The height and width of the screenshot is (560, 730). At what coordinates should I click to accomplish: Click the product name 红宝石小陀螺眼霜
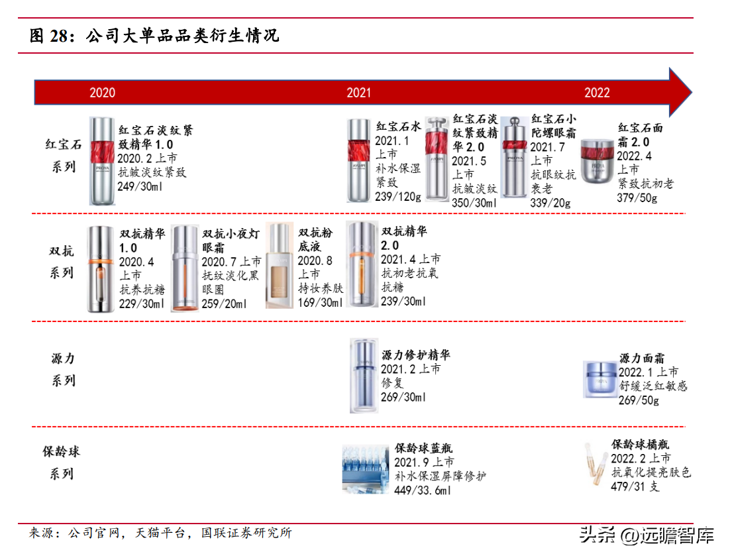554,126
